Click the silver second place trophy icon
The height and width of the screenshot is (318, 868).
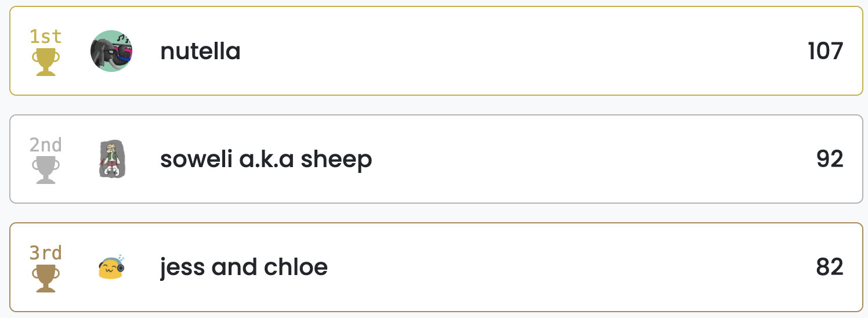pos(46,170)
